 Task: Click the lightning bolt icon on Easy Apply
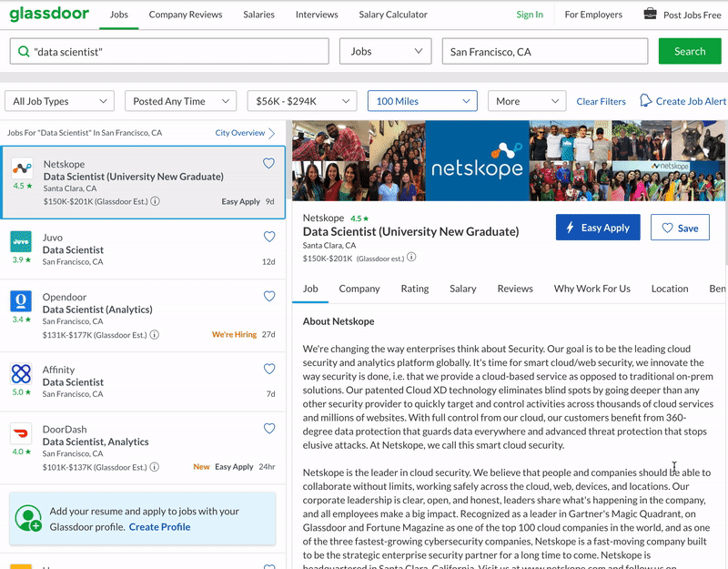point(571,227)
